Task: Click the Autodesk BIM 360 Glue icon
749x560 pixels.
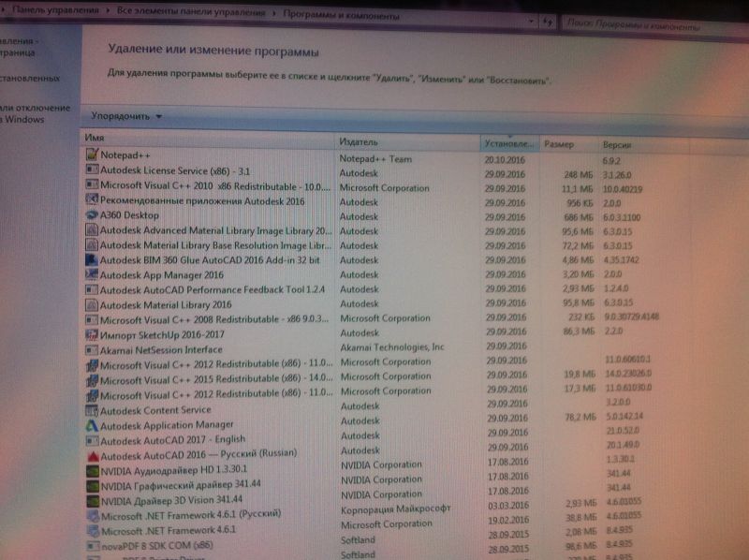Action: (x=92, y=260)
